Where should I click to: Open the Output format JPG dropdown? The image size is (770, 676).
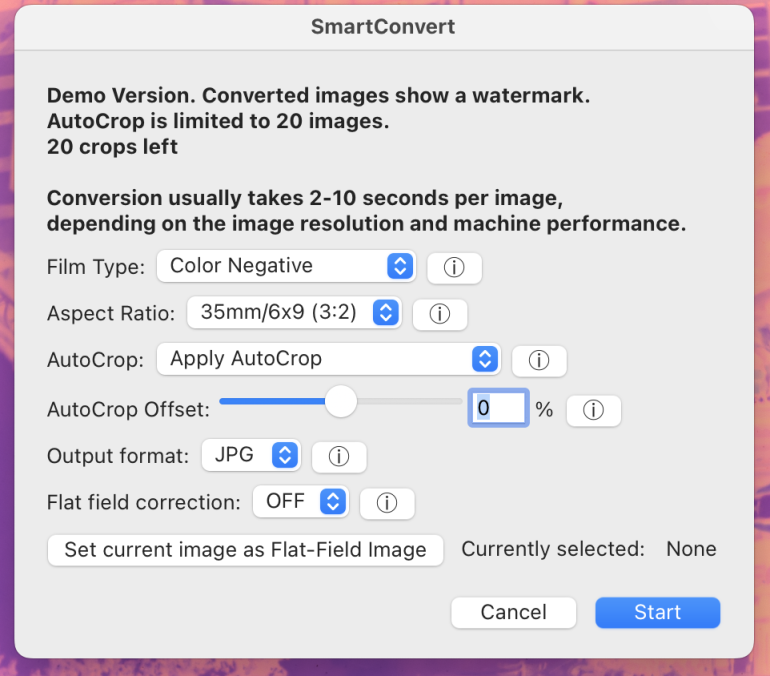pos(251,455)
